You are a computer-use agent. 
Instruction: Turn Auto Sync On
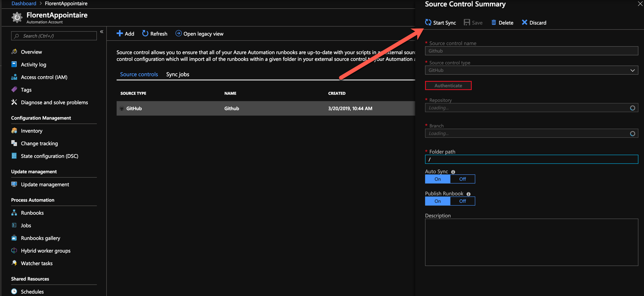(x=438, y=179)
